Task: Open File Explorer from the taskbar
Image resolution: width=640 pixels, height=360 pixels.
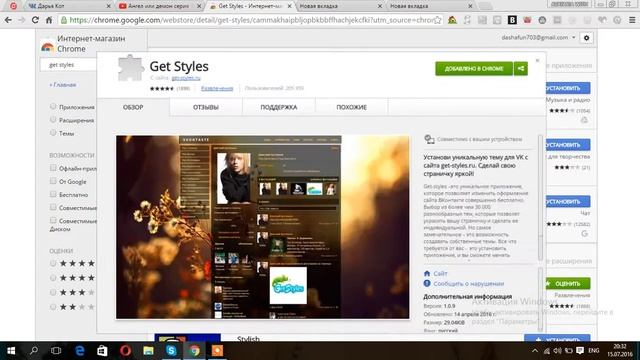Action: (x=148, y=351)
